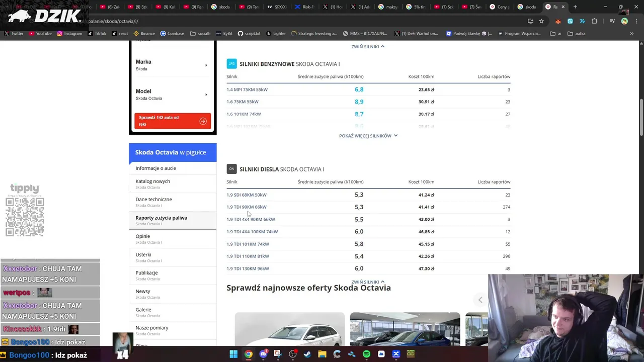Open the 1.9 TDI 4x4 90KM 66kW link
This screenshot has width=644, height=362.
pos(251,219)
